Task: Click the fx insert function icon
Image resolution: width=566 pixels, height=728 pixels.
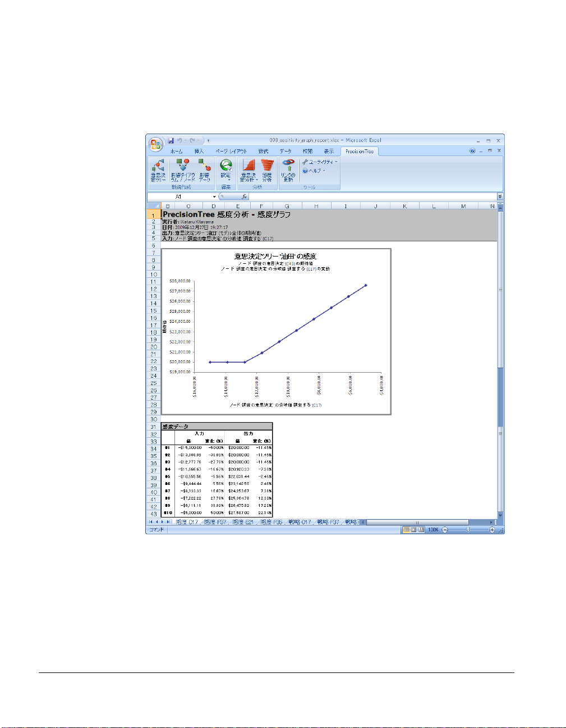Action: 245,197
